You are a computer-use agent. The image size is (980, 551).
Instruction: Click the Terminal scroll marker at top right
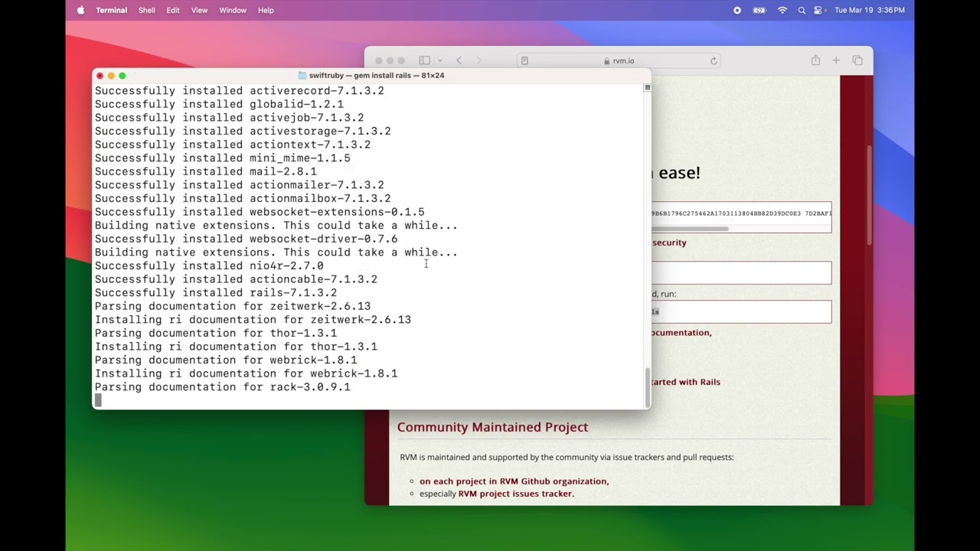(x=647, y=88)
